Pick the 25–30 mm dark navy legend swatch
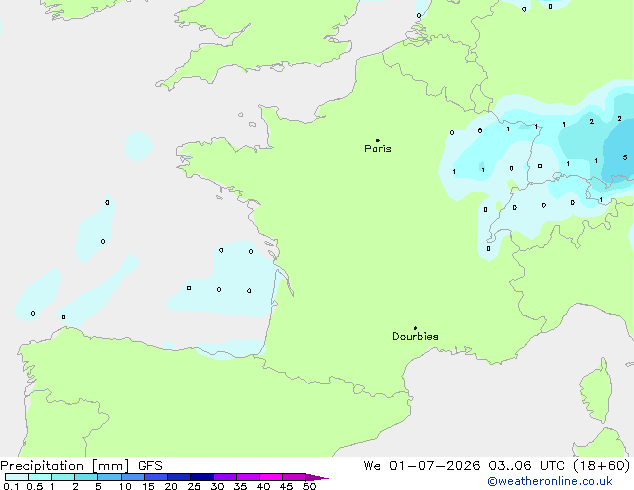The image size is (634, 490). pyautogui.click(x=202, y=477)
